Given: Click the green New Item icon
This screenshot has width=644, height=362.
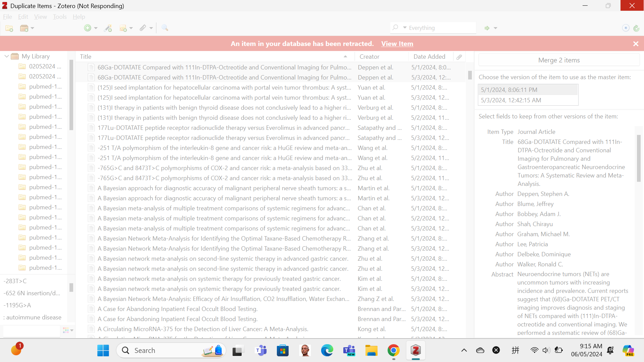Looking at the screenshot, I should coord(88,28).
